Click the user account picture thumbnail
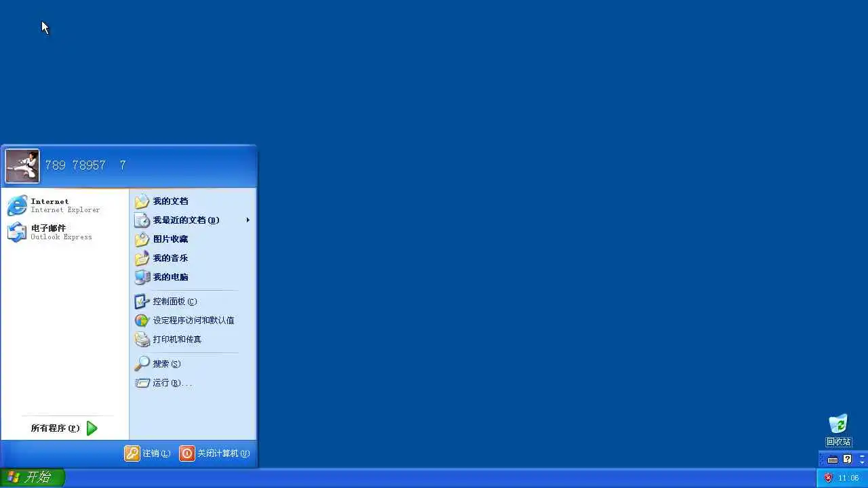 pyautogui.click(x=22, y=166)
